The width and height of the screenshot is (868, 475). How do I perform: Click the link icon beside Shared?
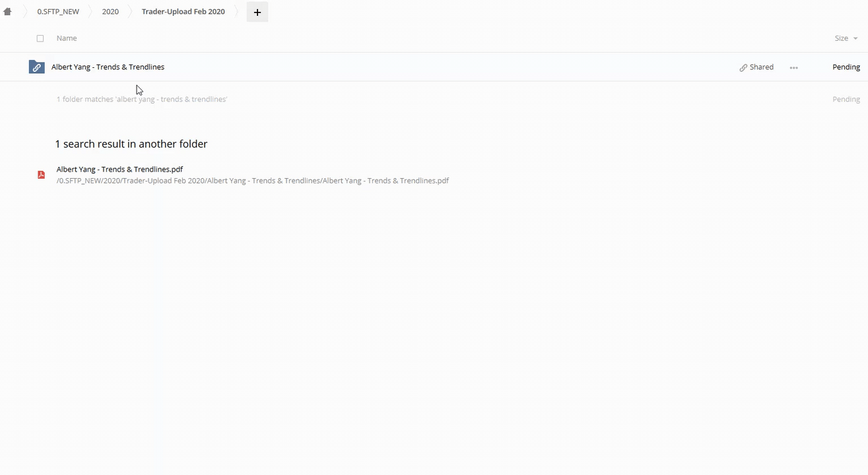pyautogui.click(x=743, y=67)
